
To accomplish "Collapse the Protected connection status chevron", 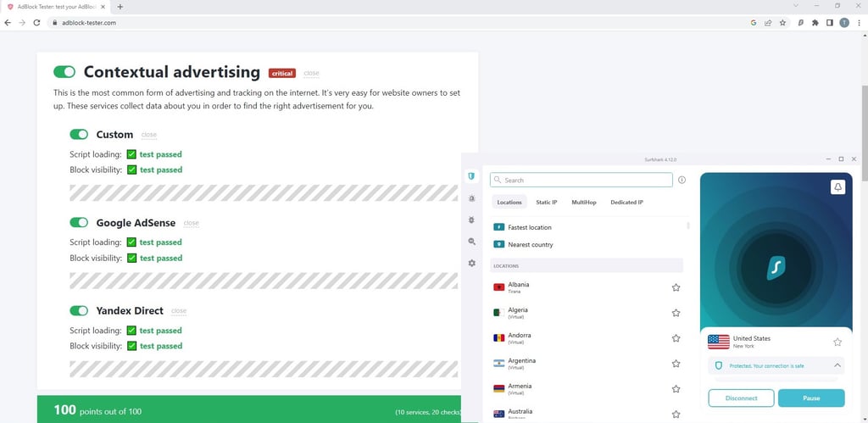I will point(837,365).
